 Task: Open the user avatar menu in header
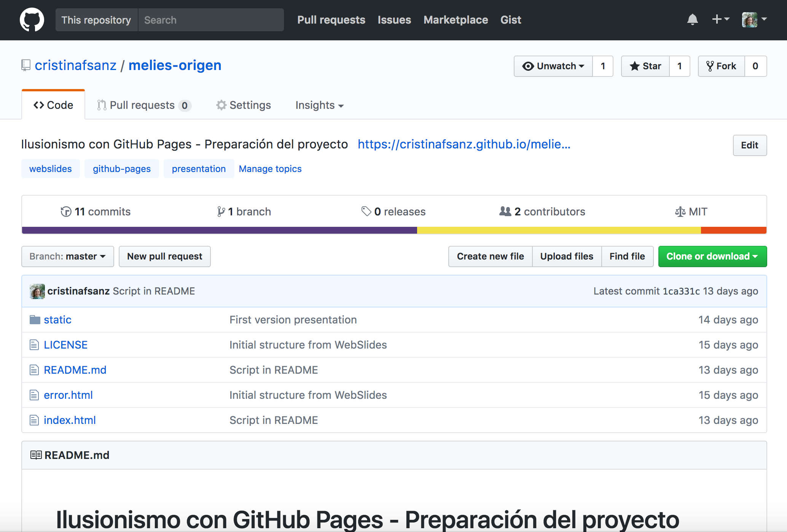(754, 19)
